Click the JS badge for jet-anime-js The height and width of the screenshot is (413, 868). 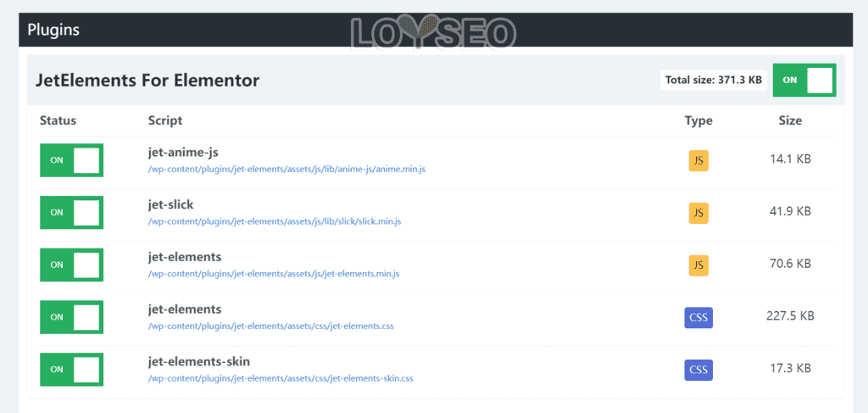[x=698, y=160]
